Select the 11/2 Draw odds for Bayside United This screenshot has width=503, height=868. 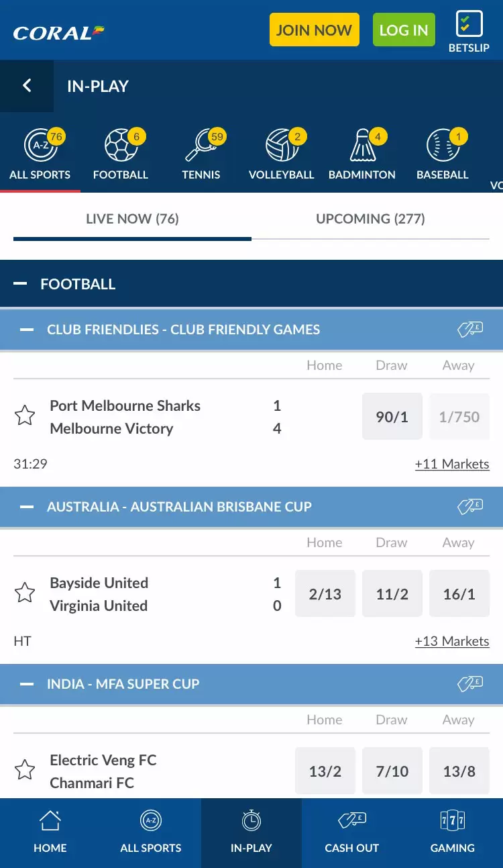pyautogui.click(x=392, y=593)
